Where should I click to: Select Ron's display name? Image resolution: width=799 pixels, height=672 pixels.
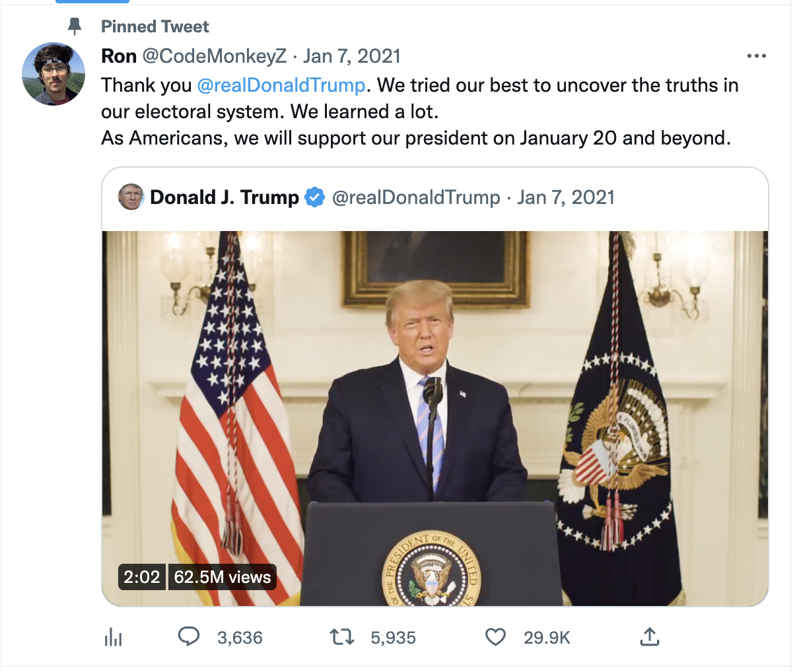[119, 55]
